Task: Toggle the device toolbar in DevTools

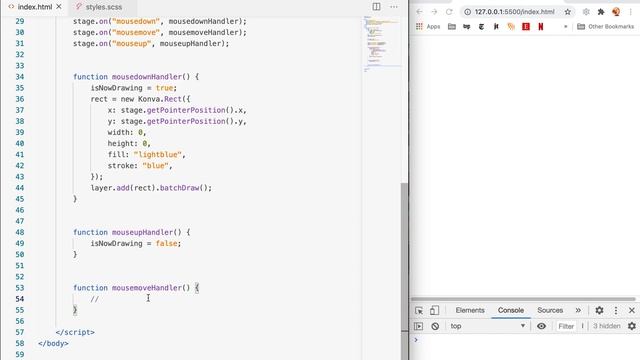Action: [x=434, y=311]
